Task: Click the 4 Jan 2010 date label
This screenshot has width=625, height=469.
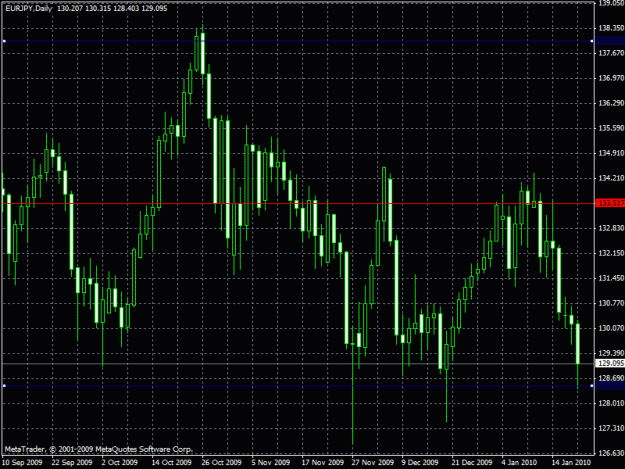Action: pos(519,463)
